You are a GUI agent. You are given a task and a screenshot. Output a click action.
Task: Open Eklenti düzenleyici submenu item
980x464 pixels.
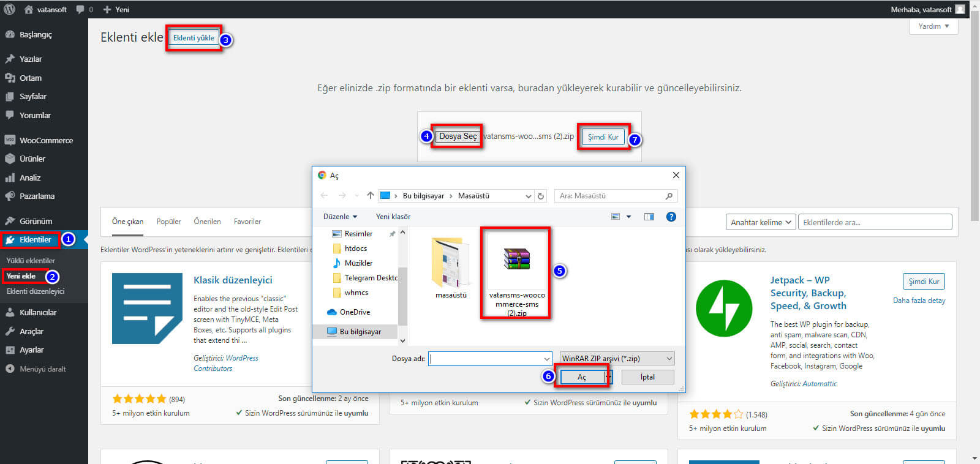pos(36,291)
